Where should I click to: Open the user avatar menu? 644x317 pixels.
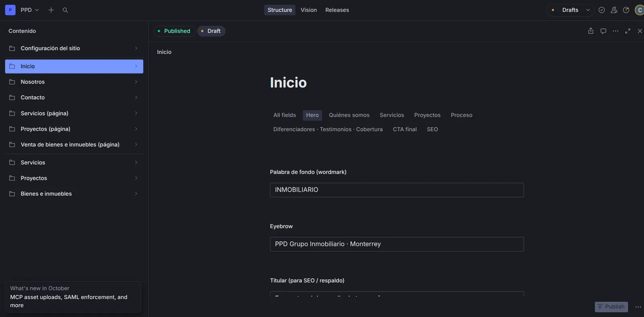640,10
